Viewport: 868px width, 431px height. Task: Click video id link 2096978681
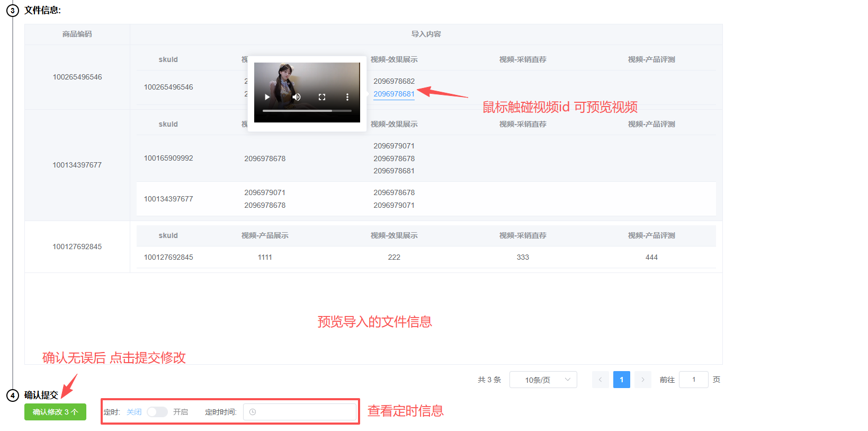(393, 94)
